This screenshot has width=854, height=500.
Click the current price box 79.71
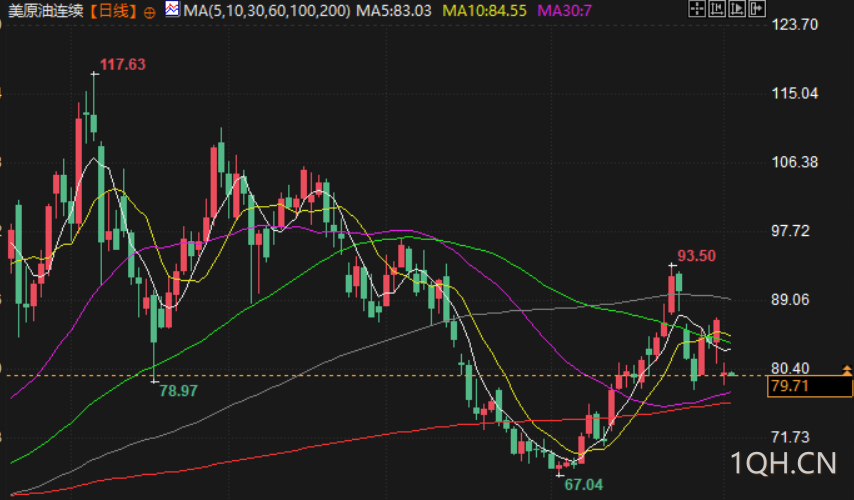pyautogui.click(x=809, y=386)
